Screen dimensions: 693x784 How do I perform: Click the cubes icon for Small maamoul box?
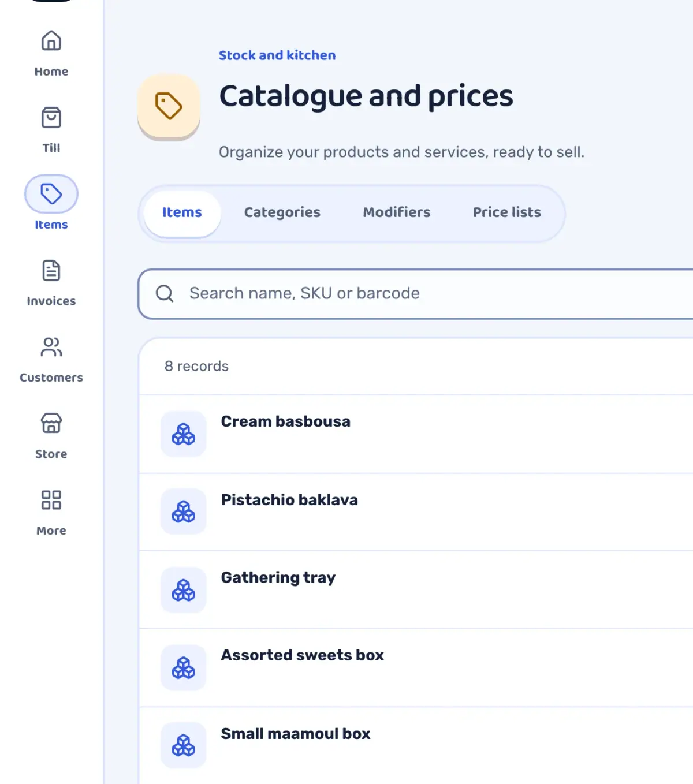[x=184, y=745]
